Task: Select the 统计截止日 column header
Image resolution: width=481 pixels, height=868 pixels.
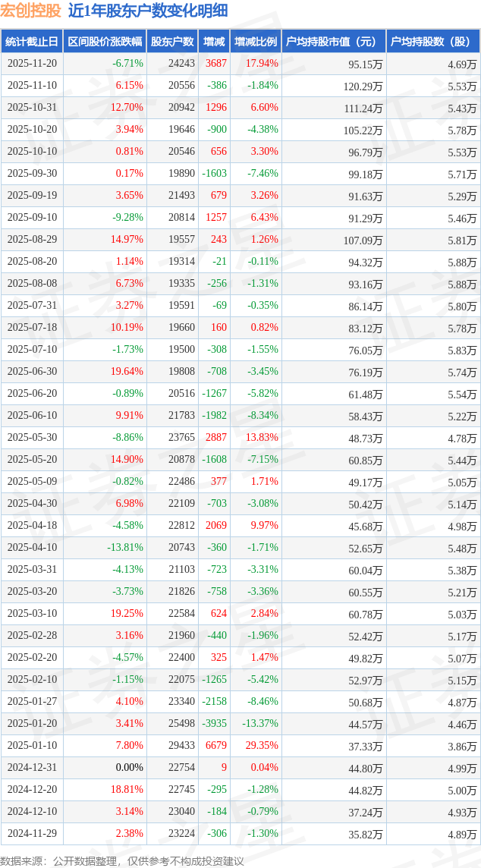Action: click(32, 42)
